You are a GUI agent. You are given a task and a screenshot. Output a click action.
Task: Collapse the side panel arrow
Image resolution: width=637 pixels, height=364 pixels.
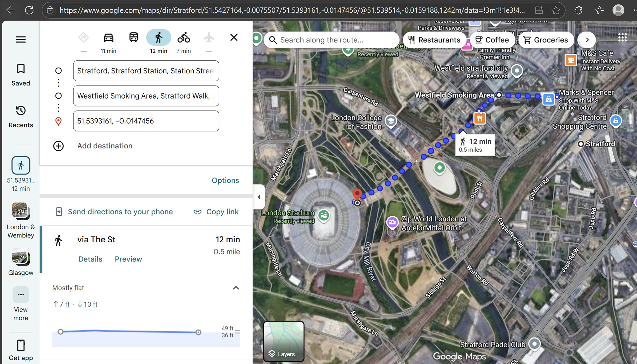pyautogui.click(x=259, y=197)
